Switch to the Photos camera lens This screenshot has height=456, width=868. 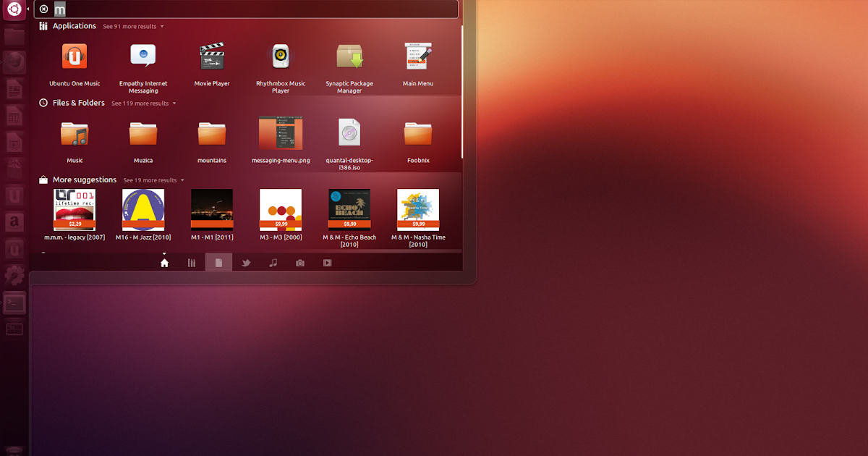tap(300, 263)
